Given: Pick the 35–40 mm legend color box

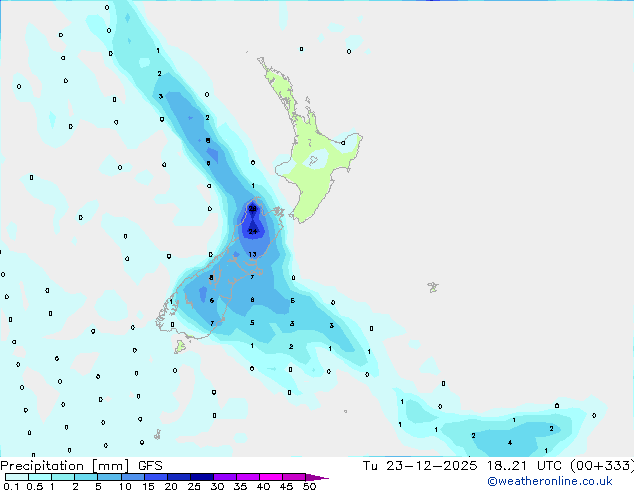Looking at the screenshot, I should point(248,477).
